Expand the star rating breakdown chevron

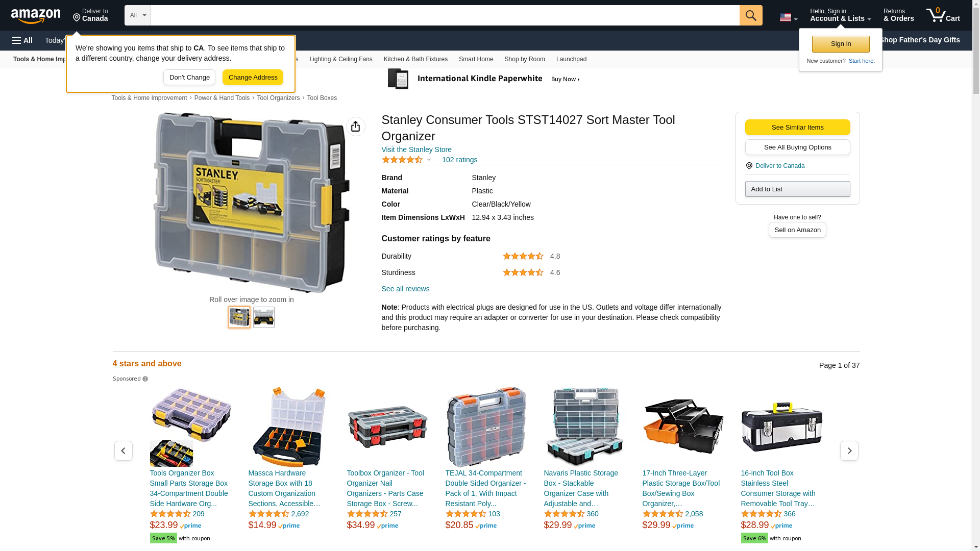pyautogui.click(x=429, y=160)
